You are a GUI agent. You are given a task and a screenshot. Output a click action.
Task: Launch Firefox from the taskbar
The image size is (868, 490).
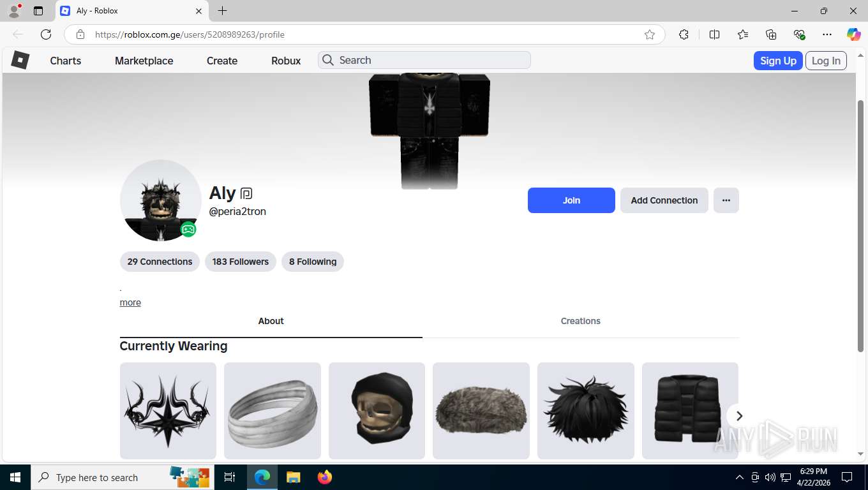point(325,477)
